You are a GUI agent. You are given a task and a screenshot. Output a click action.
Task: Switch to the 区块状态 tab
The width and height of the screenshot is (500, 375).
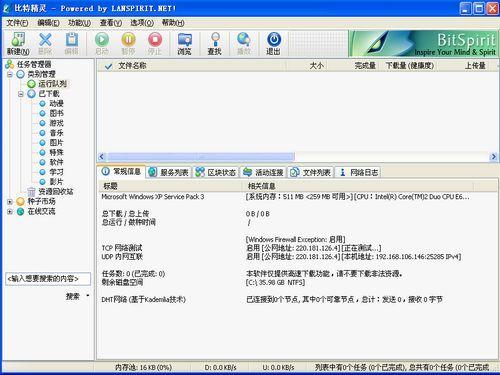216,172
